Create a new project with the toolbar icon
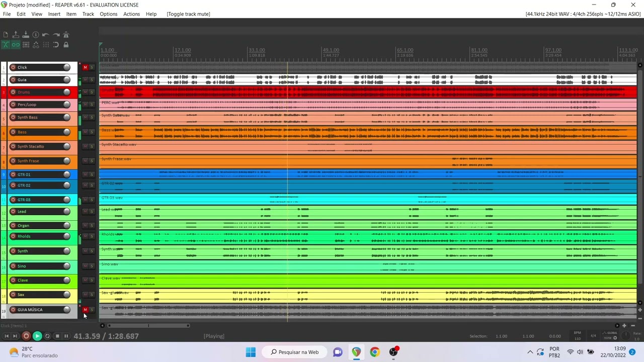Viewport: 644px width, 362px height. 6,35
